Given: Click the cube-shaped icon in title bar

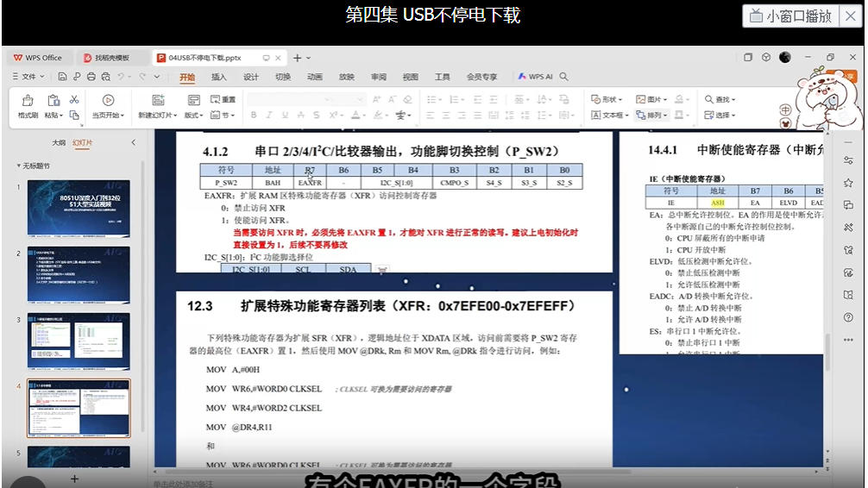Looking at the screenshot, I should [x=766, y=57].
